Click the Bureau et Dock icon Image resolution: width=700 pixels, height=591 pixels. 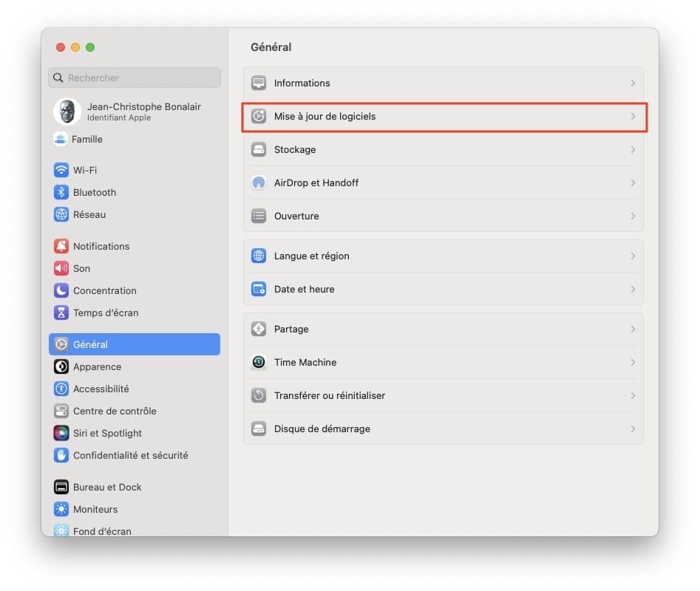61,487
